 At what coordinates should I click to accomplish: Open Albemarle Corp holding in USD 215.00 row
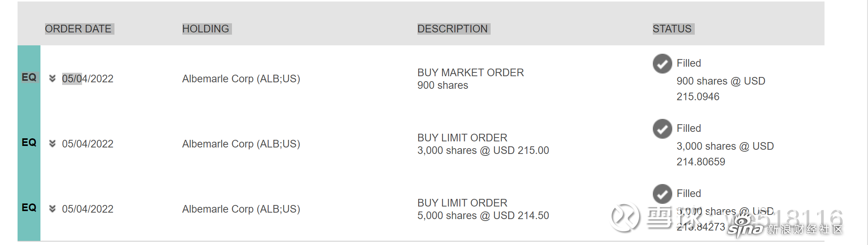click(x=241, y=144)
